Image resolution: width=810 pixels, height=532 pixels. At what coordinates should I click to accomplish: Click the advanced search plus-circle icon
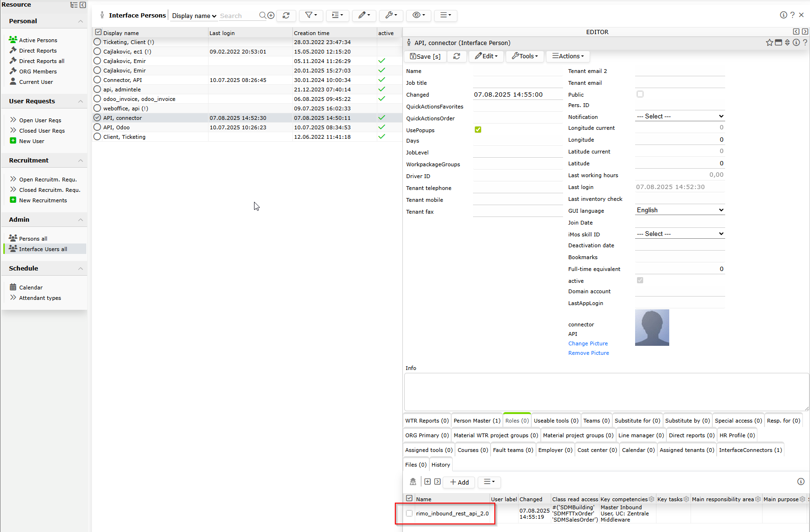pyautogui.click(x=271, y=15)
